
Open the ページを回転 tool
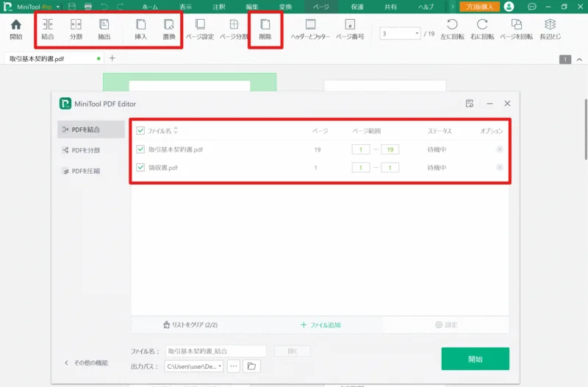point(517,29)
